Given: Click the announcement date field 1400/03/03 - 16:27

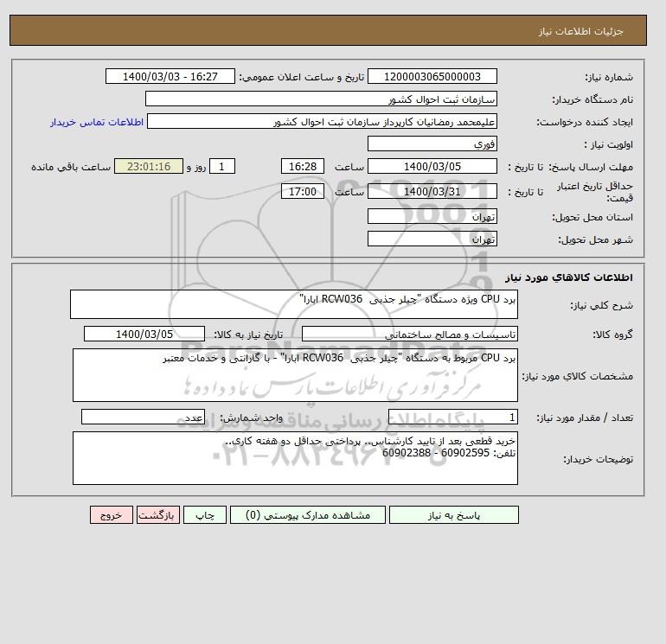Looking at the screenshot, I should (x=170, y=76).
